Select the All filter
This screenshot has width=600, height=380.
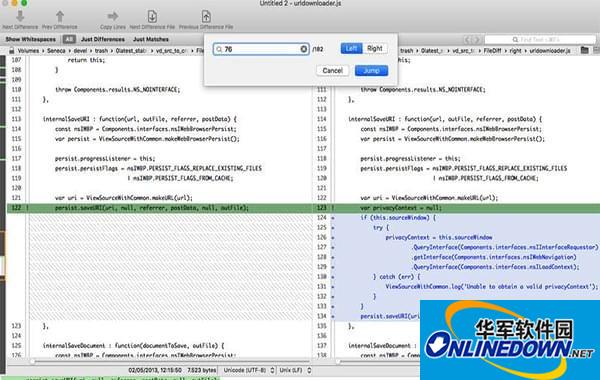[69, 39]
